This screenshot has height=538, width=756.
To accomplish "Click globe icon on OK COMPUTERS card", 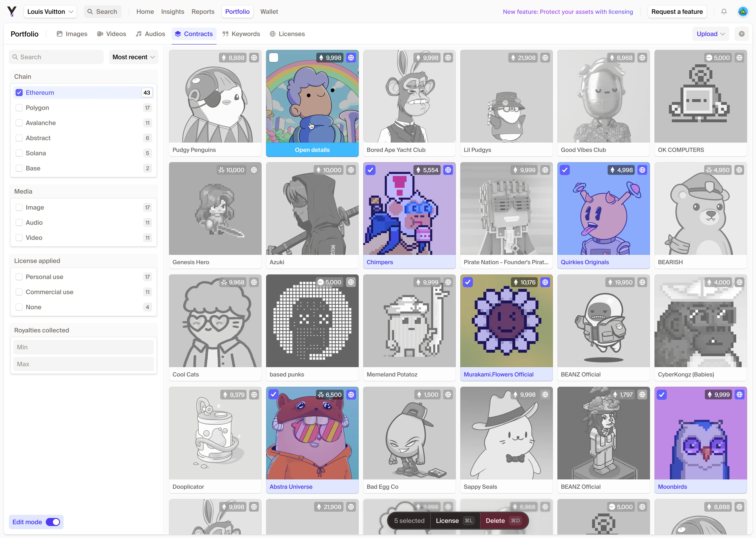I will tap(739, 58).
